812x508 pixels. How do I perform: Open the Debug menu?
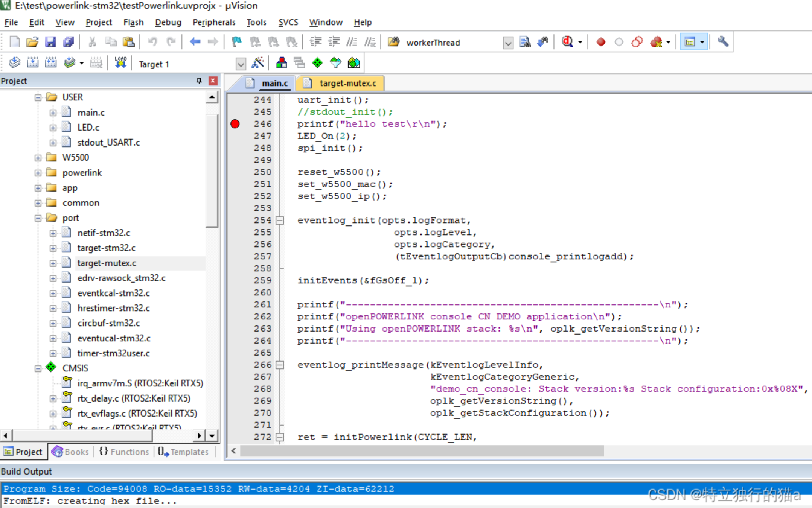point(168,23)
